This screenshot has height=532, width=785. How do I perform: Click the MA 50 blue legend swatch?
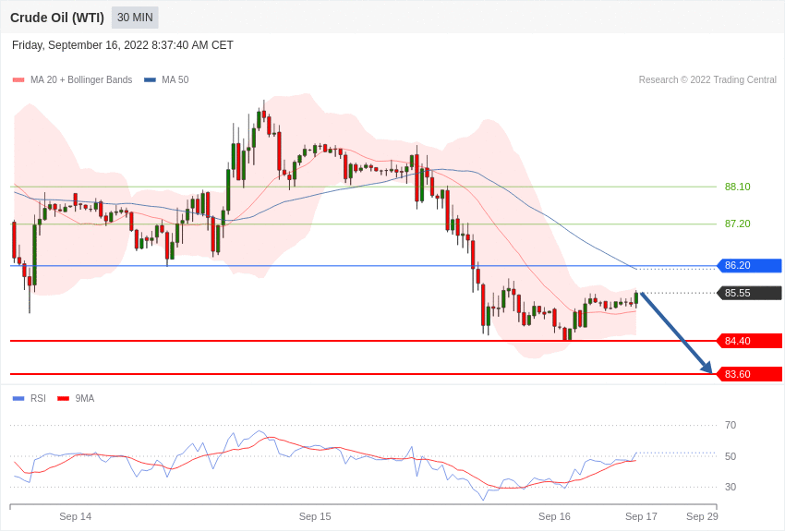pyautogui.click(x=151, y=79)
